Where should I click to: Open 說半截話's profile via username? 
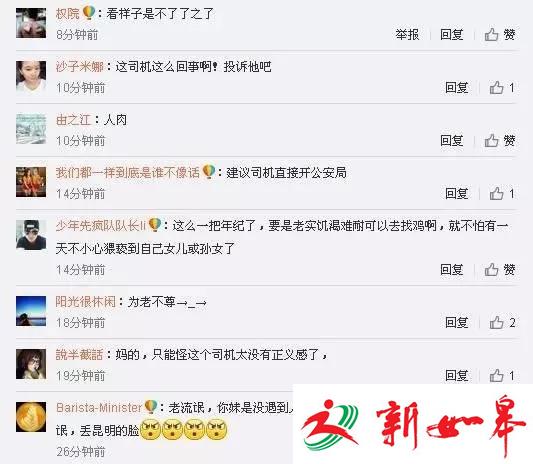click(x=79, y=355)
